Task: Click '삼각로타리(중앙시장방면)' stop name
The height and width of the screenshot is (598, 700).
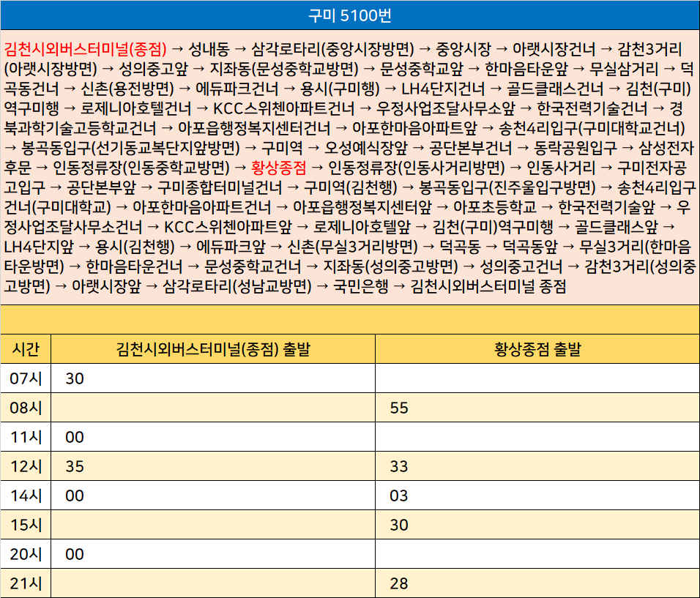Action: pyautogui.click(x=332, y=49)
